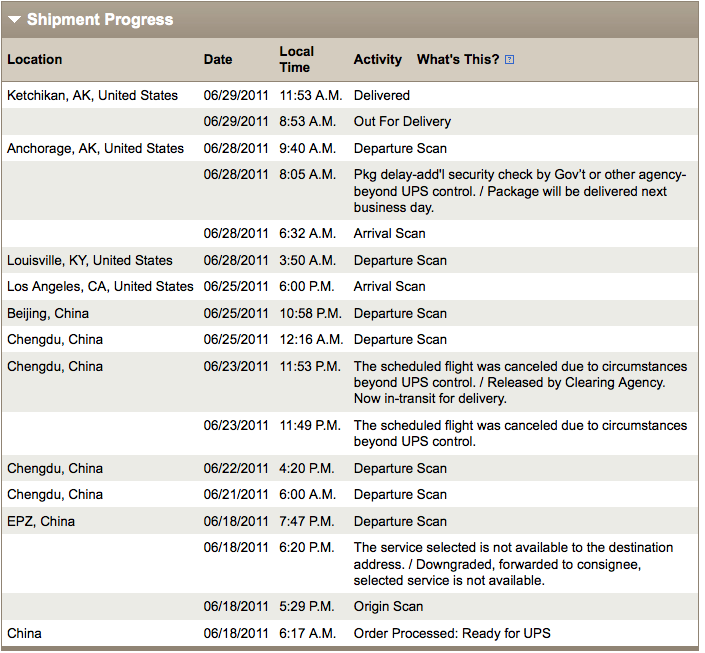Select Los Angeles, CA, United States location

100,286
